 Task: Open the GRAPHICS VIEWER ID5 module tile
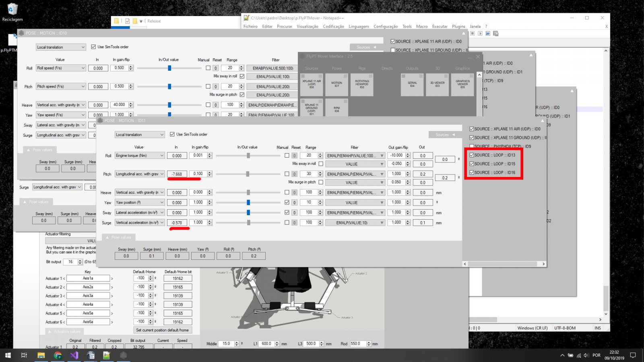[x=462, y=84]
